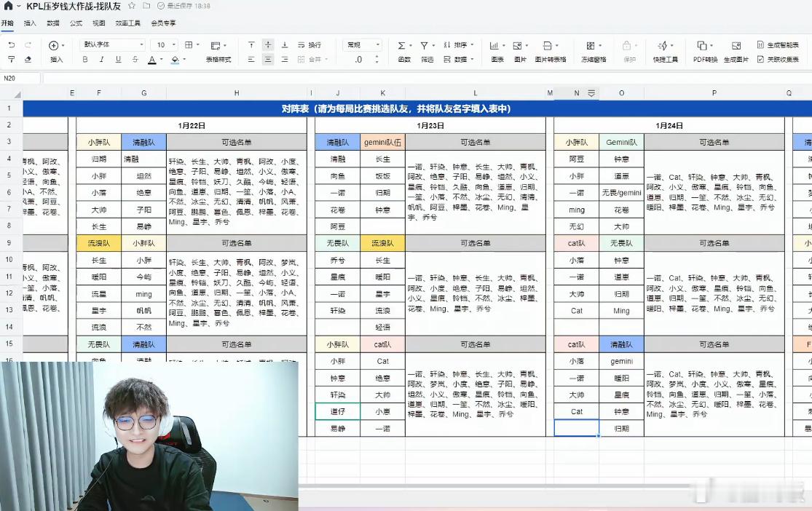Click the 图片 insert picture icon
Viewport: 812px width, 511px height.
[517, 46]
